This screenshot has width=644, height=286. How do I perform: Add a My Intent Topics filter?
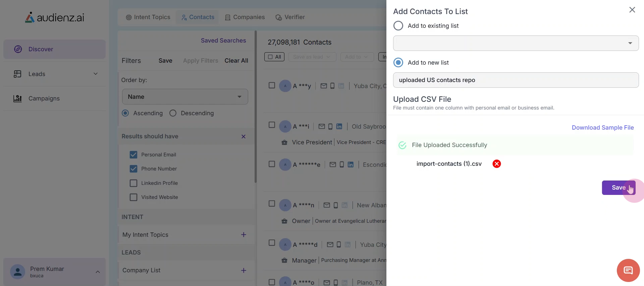[x=244, y=235]
